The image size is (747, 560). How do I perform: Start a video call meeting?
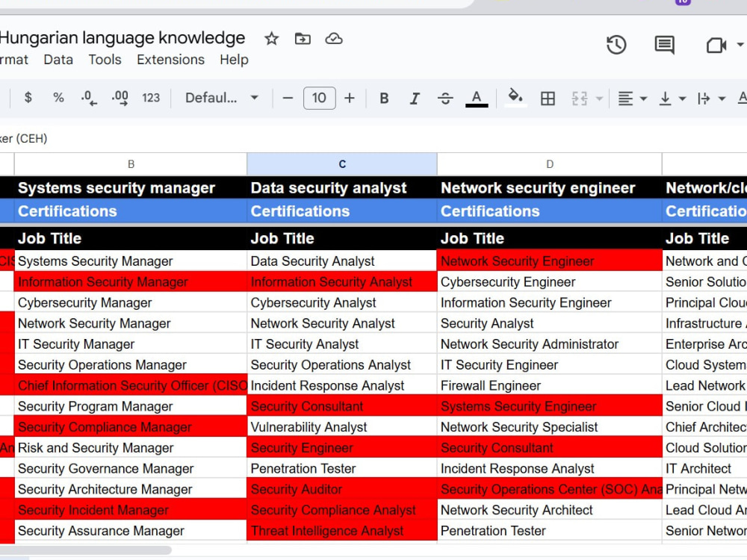(x=716, y=46)
